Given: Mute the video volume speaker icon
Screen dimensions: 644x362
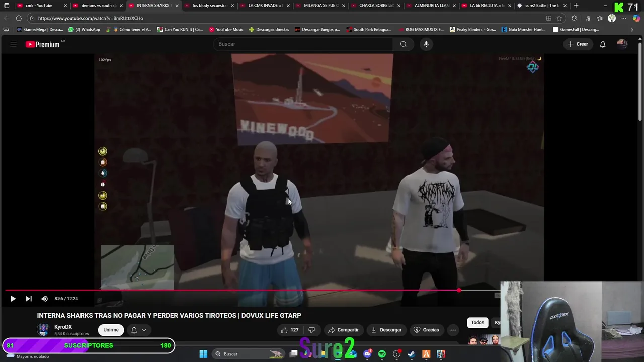Looking at the screenshot, I should coord(44,299).
